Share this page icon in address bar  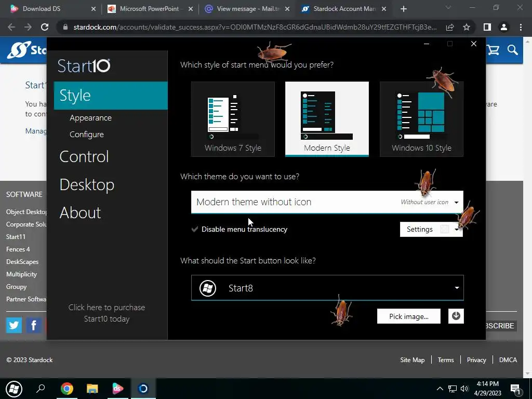(x=450, y=27)
